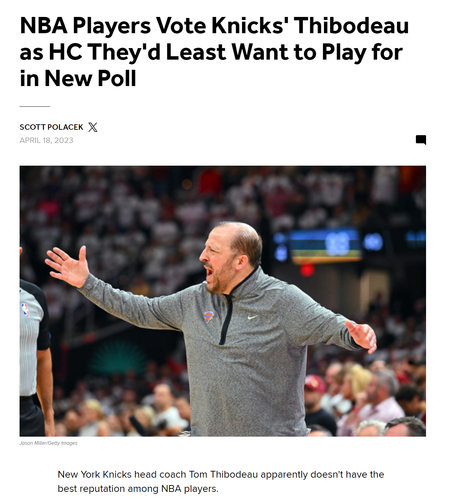Click the opening paragraph about Knicks coach

(x=221, y=481)
